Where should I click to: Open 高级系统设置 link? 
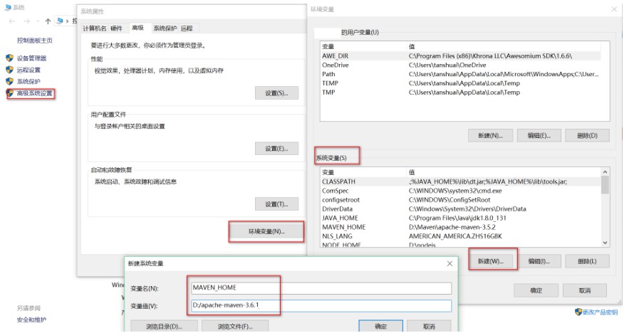[x=34, y=93]
